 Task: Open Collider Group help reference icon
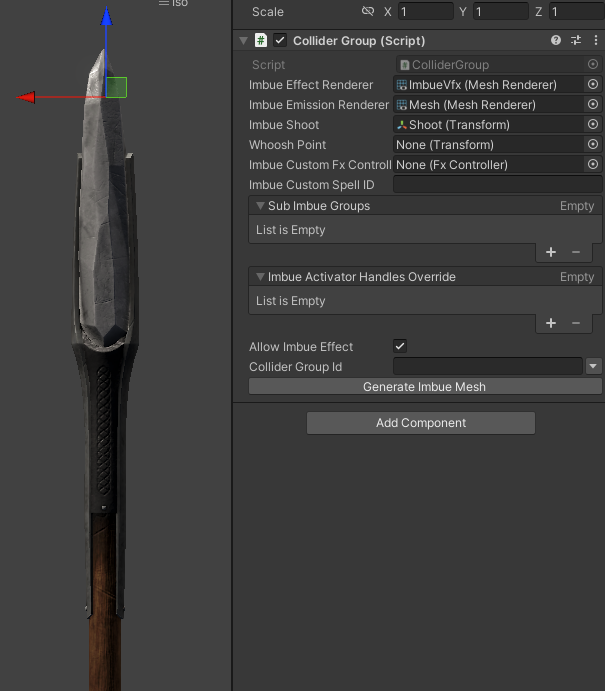[x=556, y=41]
